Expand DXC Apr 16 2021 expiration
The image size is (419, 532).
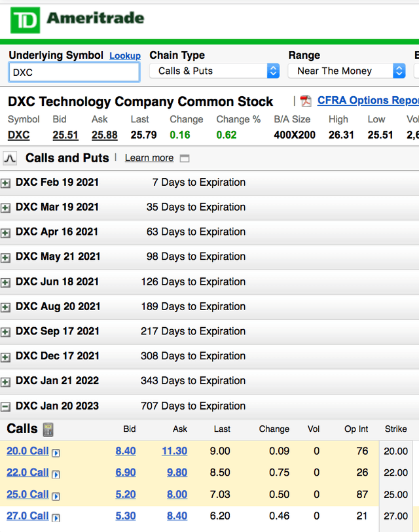[5, 233]
